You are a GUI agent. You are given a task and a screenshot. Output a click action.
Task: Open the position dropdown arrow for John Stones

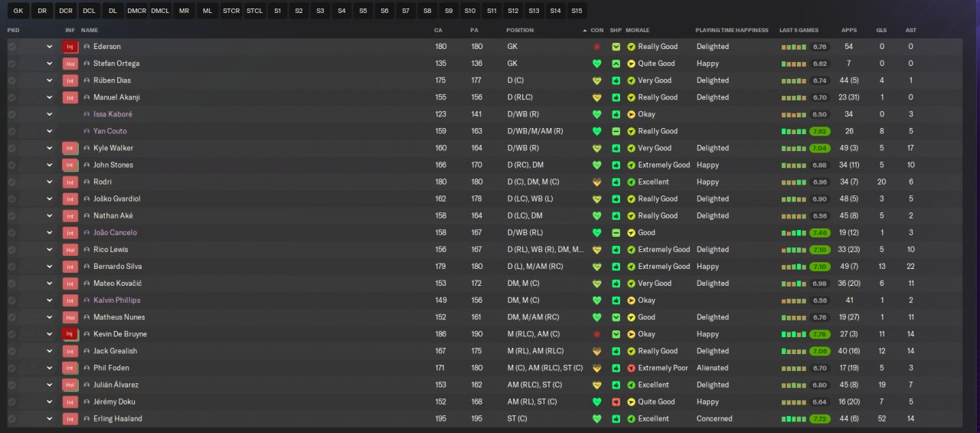tap(49, 165)
